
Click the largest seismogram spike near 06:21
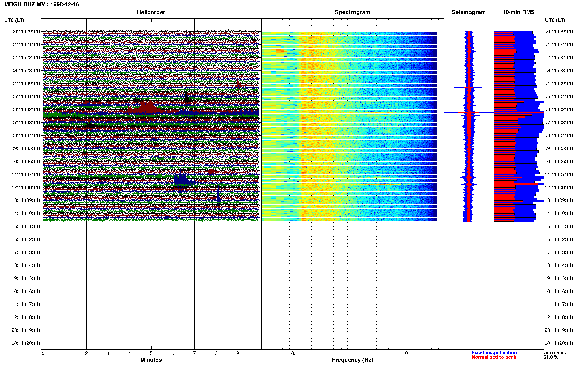(469, 113)
